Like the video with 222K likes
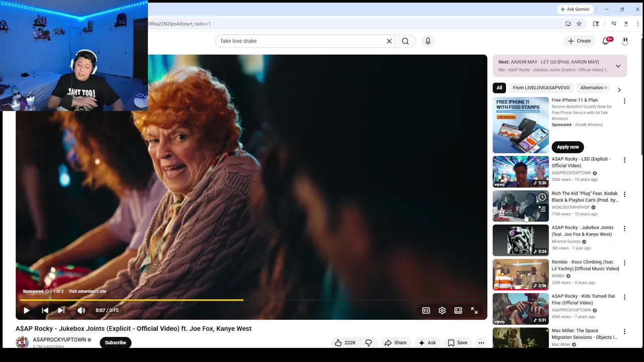The height and width of the screenshot is (362, 644). click(x=345, y=342)
